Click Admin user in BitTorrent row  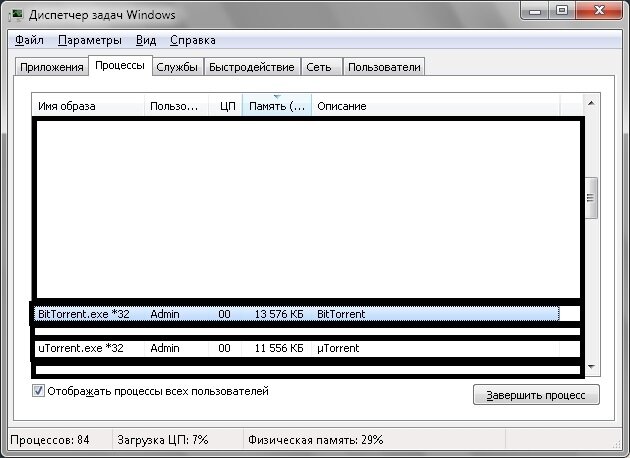(165, 314)
